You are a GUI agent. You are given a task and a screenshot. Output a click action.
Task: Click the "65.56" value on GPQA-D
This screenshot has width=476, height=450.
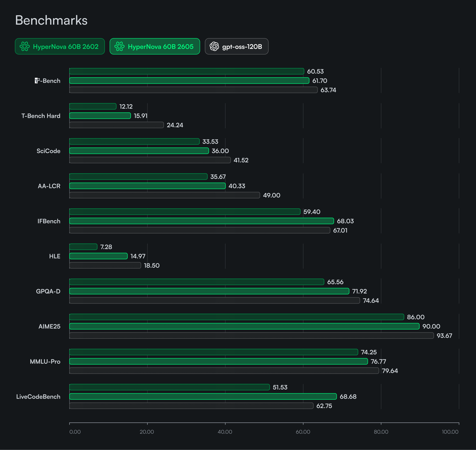(x=335, y=282)
